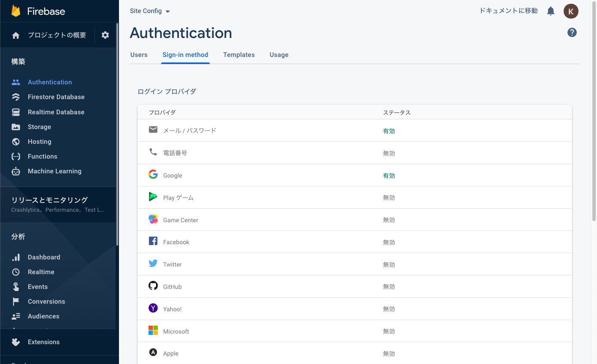
Task: Open 電話番号 provider row
Action: pos(354,153)
